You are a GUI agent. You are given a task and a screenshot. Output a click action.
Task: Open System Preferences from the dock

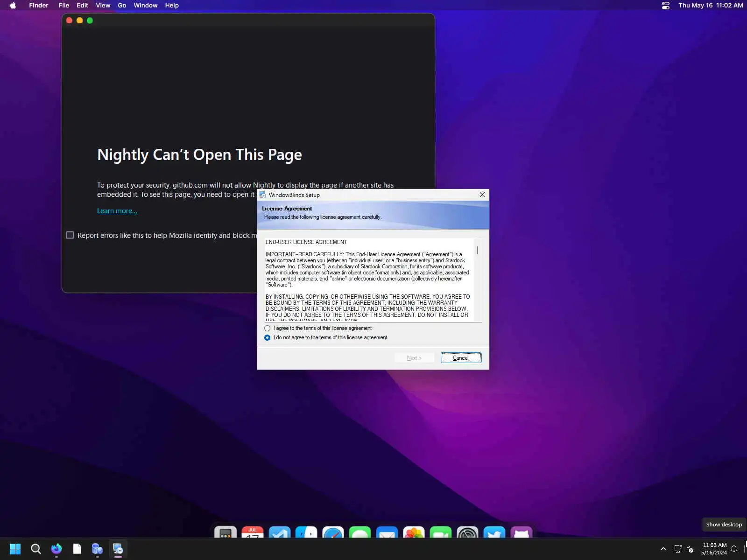[467, 532]
